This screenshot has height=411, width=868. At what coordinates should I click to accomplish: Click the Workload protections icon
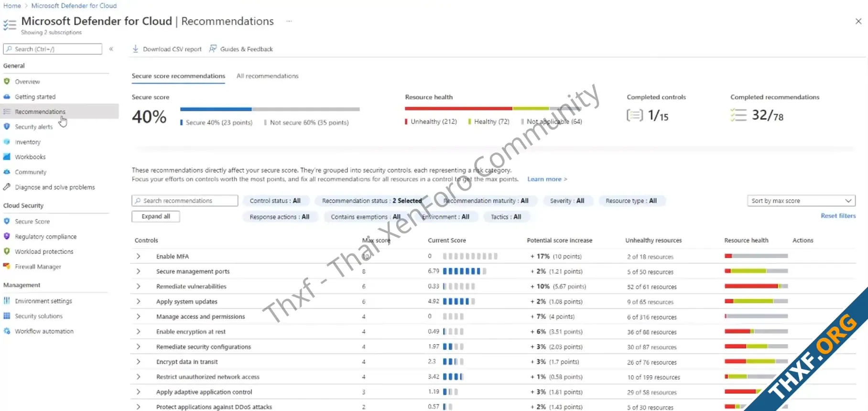click(7, 251)
